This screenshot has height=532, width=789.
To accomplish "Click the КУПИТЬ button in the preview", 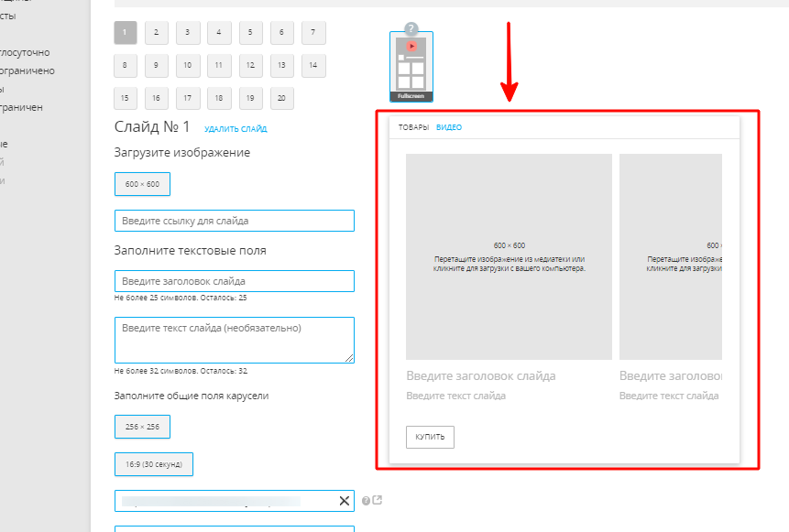I will (x=430, y=437).
